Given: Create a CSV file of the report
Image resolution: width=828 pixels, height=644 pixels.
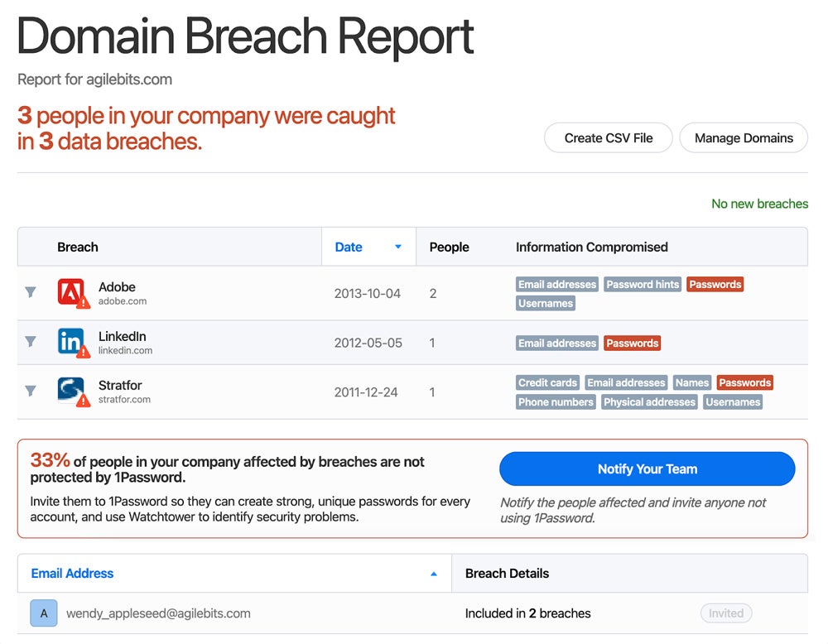Looking at the screenshot, I should 609,138.
